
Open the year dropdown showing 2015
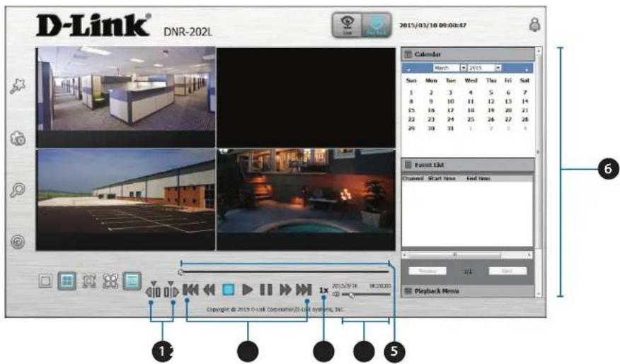click(x=484, y=68)
